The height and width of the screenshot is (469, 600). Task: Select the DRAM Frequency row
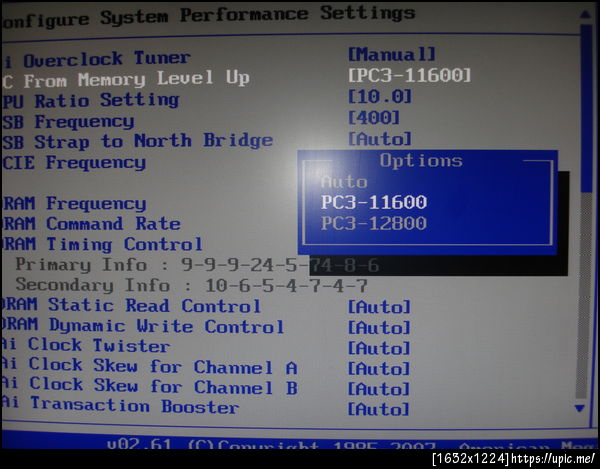click(x=74, y=204)
